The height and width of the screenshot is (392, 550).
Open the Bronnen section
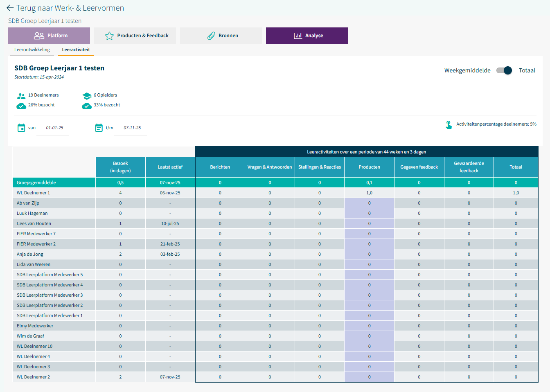tap(221, 36)
